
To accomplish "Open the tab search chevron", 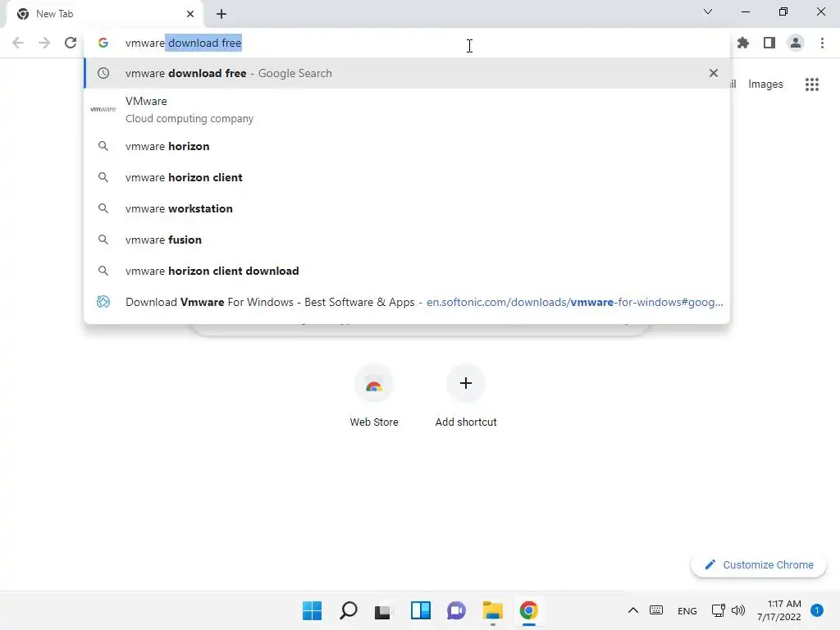I will [708, 11].
